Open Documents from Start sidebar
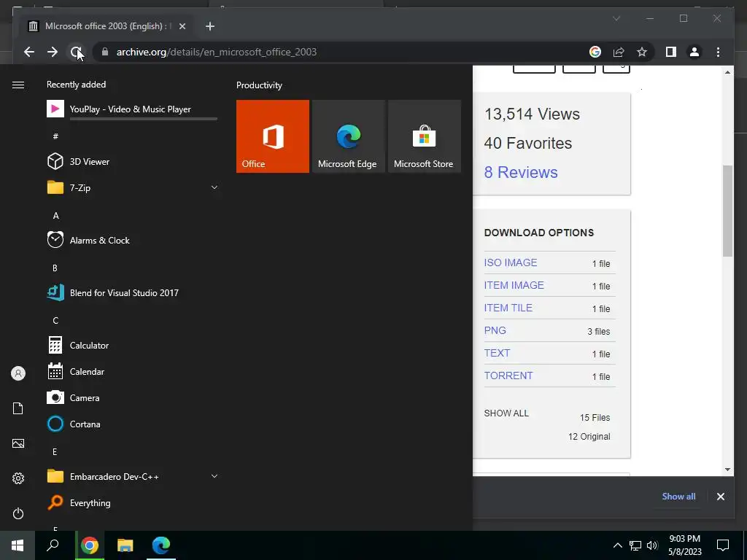This screenshot has width=747, height=560. (x=18, y=408)
